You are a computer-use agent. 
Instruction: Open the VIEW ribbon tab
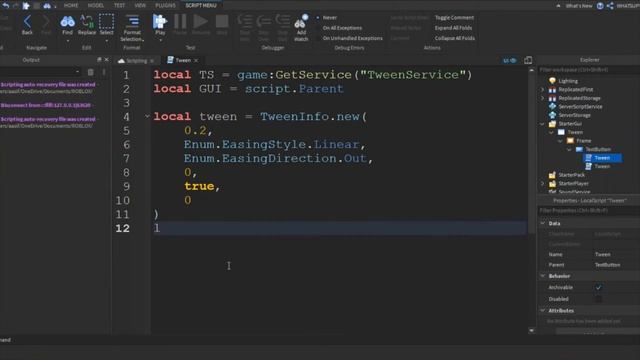(x=140, y=5)
